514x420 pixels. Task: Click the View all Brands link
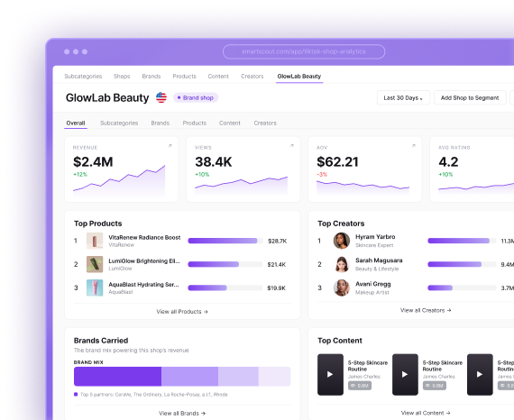[182, 413]
